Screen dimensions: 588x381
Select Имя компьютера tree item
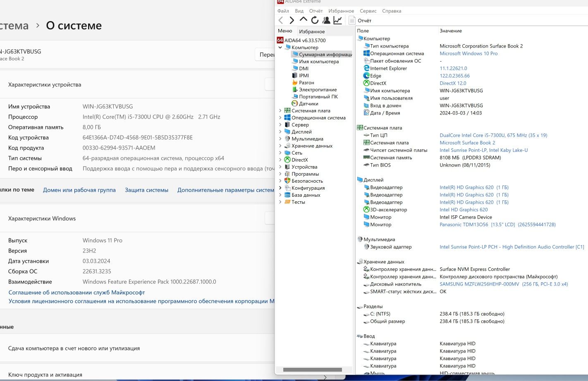point(319,62)
